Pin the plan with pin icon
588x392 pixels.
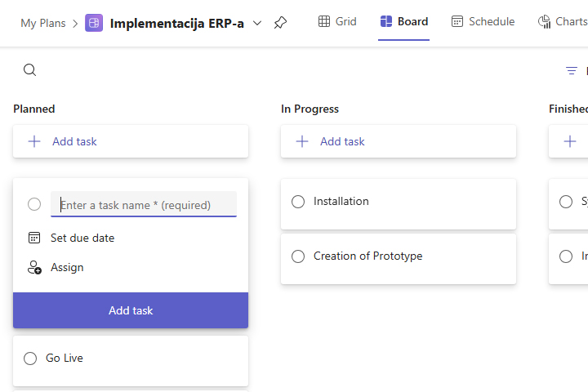point(280,23)
